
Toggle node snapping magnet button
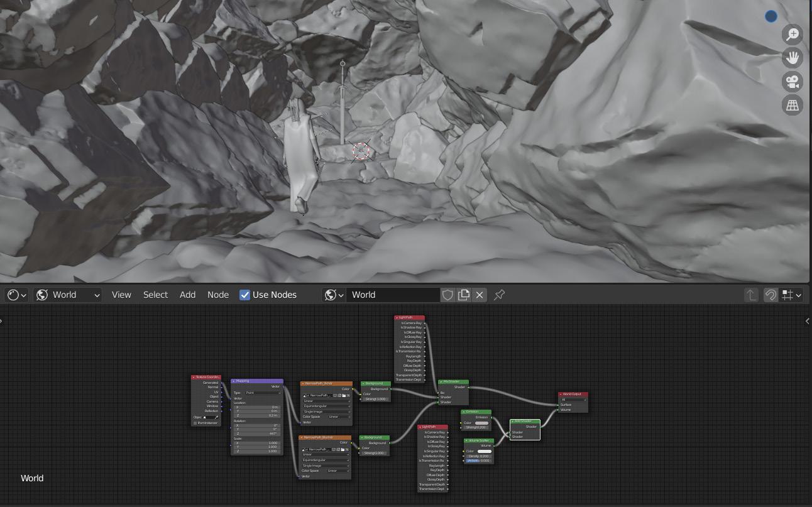pos(771,295)
